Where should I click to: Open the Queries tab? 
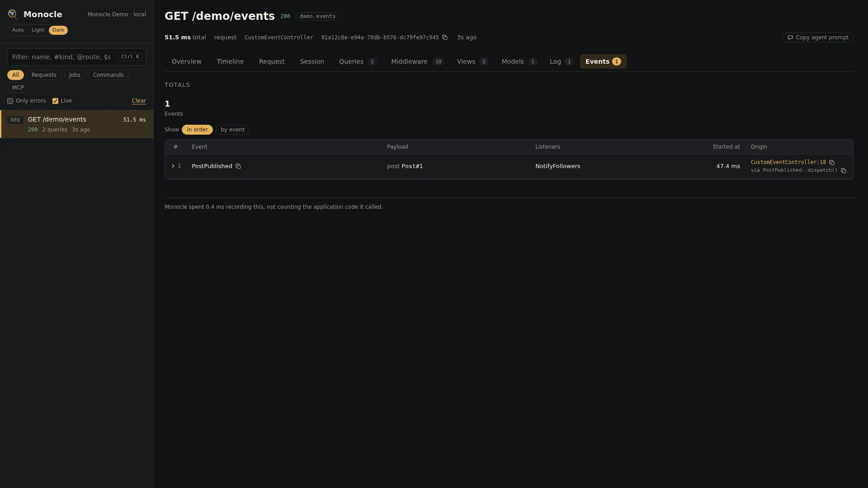coord(358,61)
